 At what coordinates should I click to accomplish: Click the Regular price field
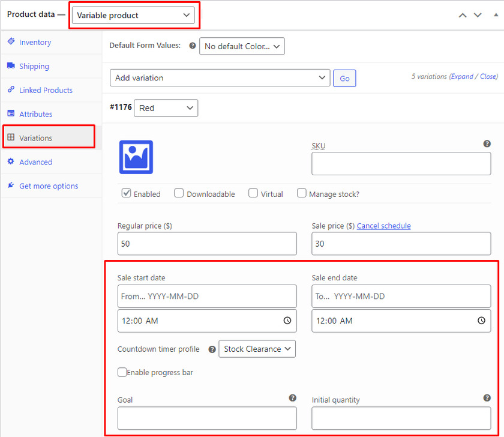[207, 244]
